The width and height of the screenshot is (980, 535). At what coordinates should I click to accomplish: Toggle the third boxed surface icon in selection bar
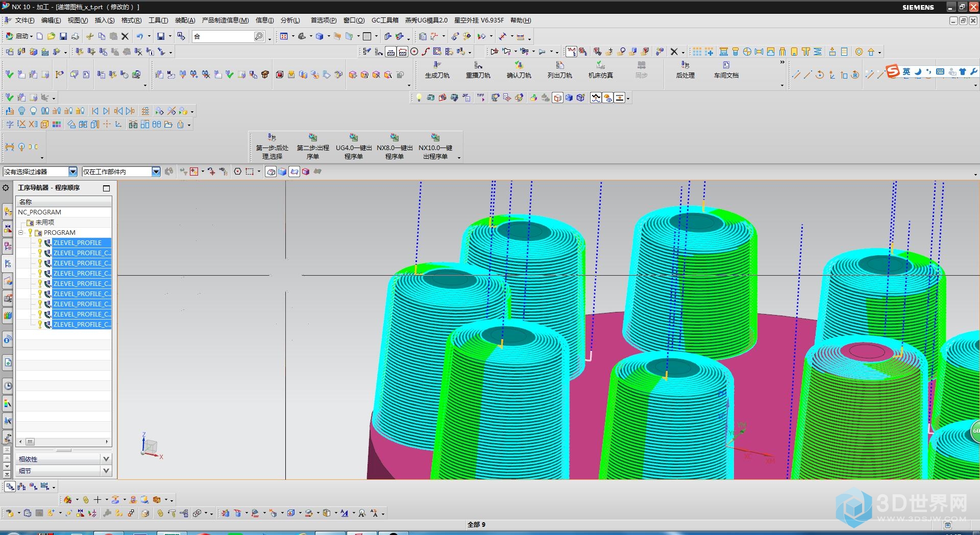294,172
